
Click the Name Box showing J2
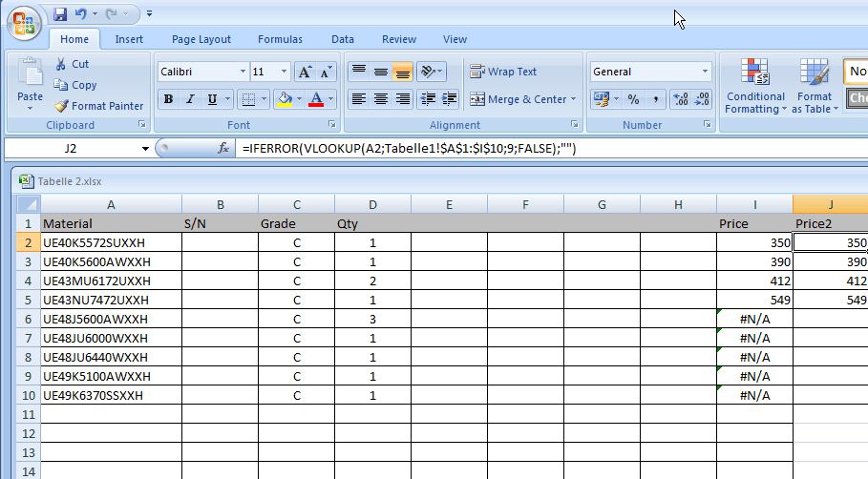tap(71, 148)
